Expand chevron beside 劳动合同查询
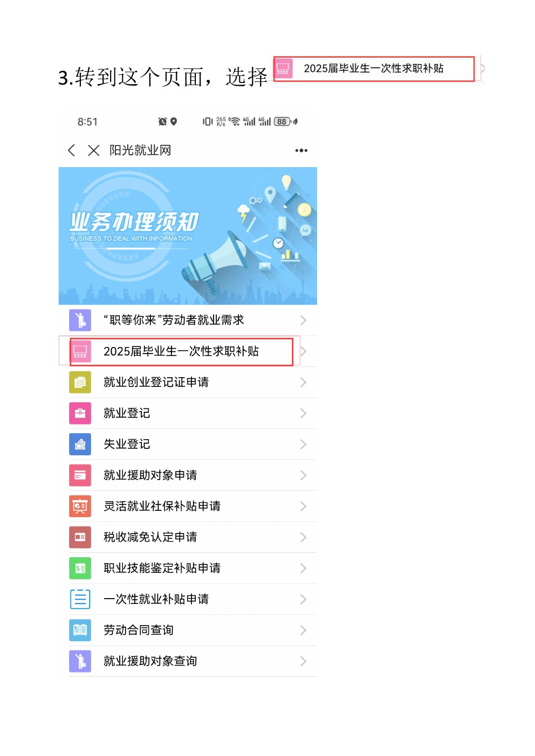The height and width of the screenshot is (756, 535). (x=303, y=630)
